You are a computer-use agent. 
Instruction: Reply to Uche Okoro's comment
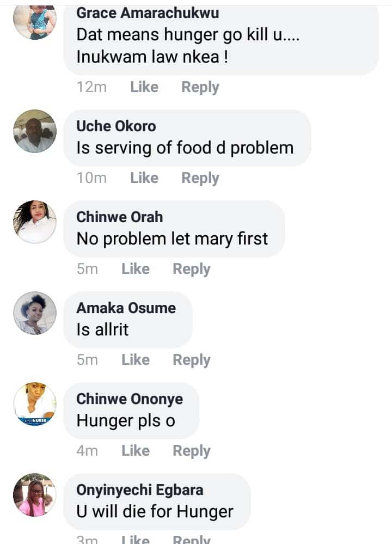(200, 178)
